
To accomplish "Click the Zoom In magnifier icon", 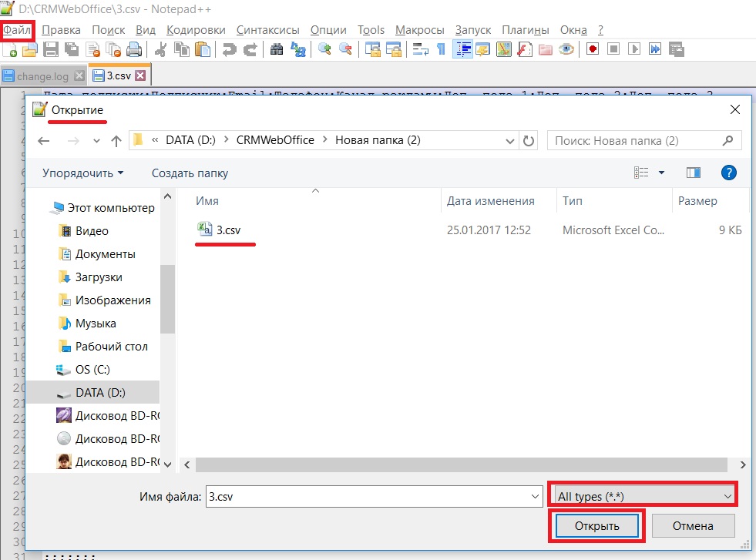I will click(324, 49).
